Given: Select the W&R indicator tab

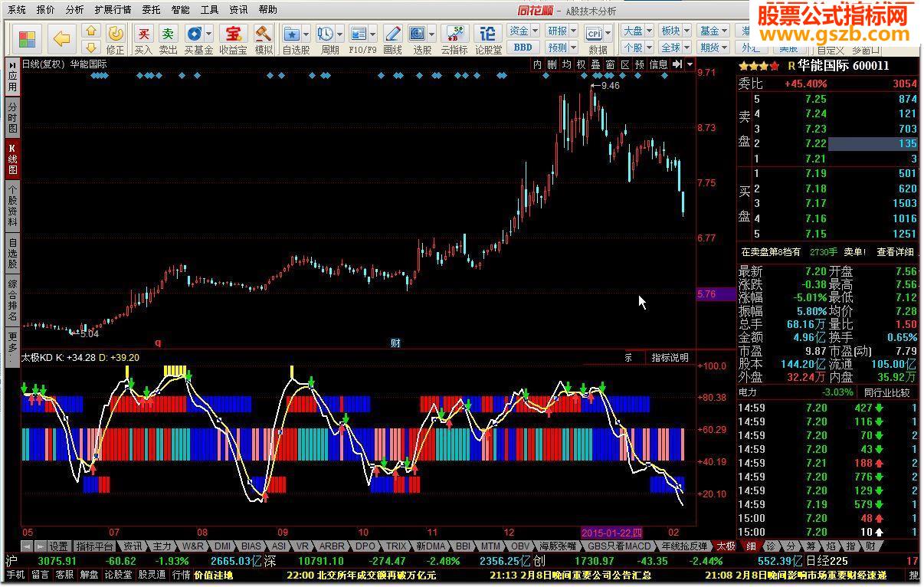Looking at the screenshot, I should [192, 546].
